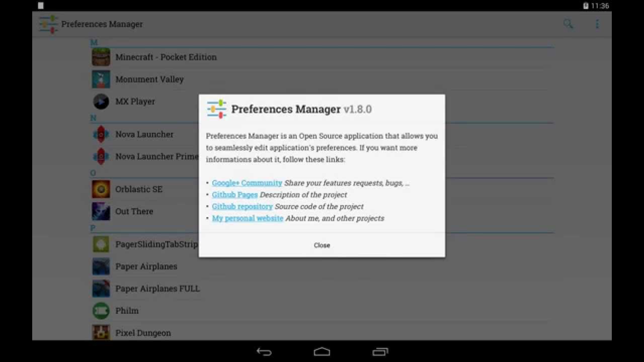This screenshot has height=362, width=644.
Task: Click the P section header letter
Action: (x=93, y=228)
